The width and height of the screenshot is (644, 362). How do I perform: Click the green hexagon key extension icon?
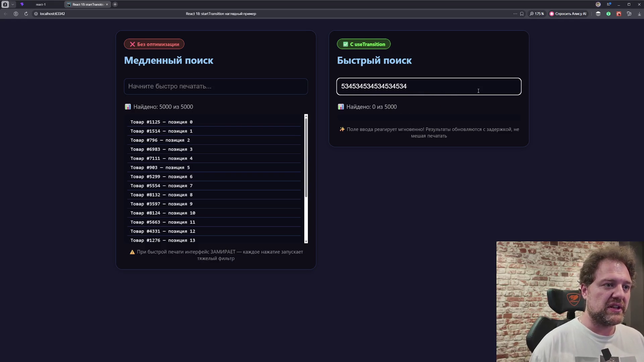(x=608, y=14)
